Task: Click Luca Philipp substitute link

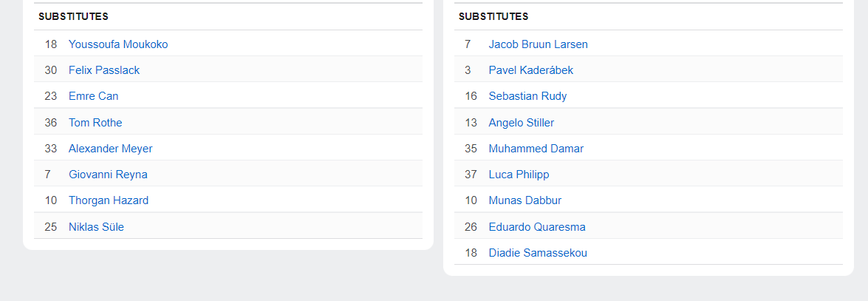Action: (519, 175)
